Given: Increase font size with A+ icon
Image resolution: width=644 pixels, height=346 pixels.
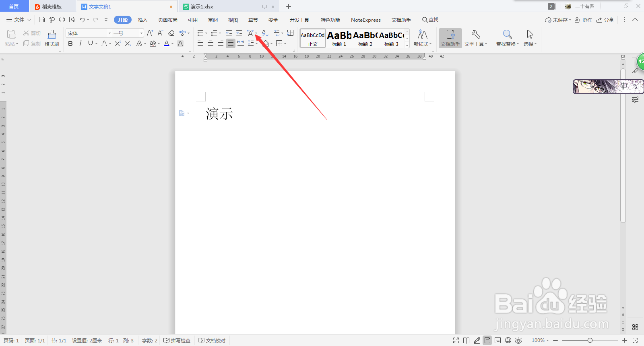Looking at the screenshot, I should click(x=150, y=33).
